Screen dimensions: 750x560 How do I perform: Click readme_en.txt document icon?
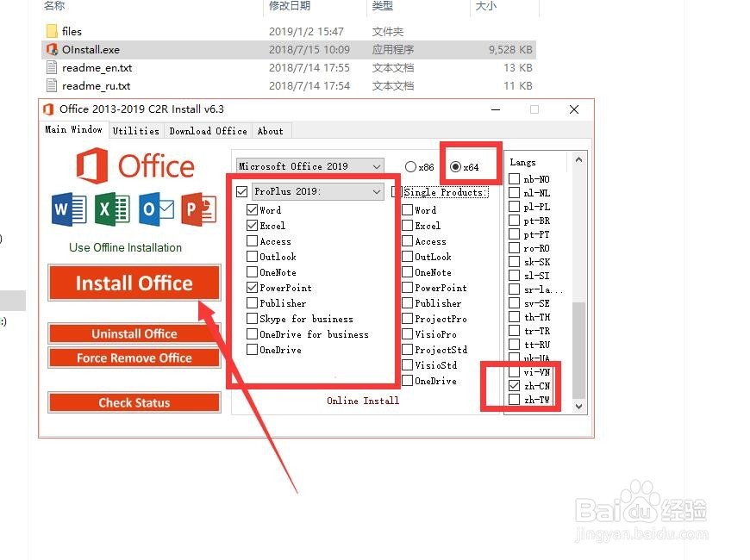(x=52, y=67)
